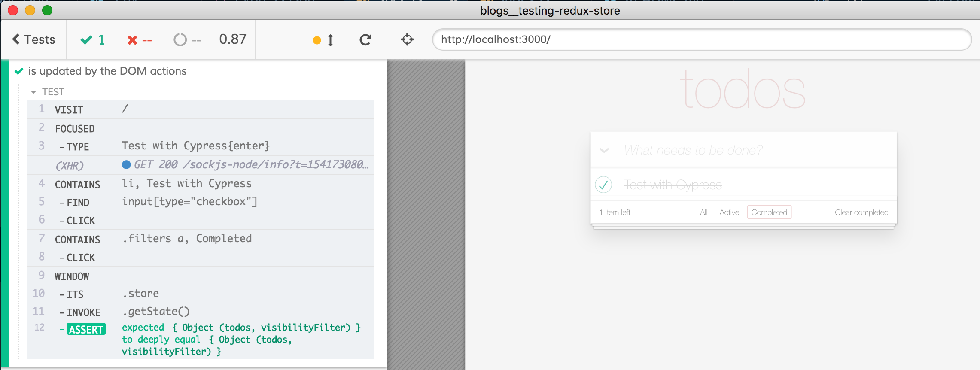This screenshot has width=980, height=370.
Task: Select the ASSERT deeply equal command row
Action: (201, 340)
